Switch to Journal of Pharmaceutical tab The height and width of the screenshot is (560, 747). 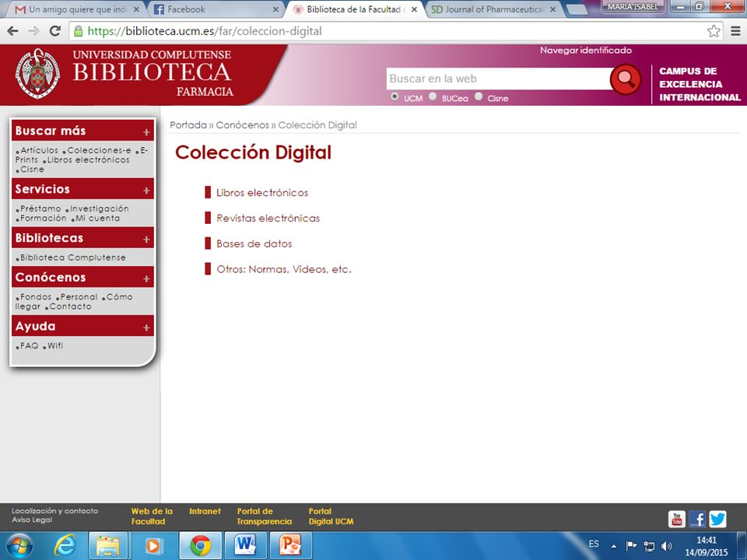point(493,9)
